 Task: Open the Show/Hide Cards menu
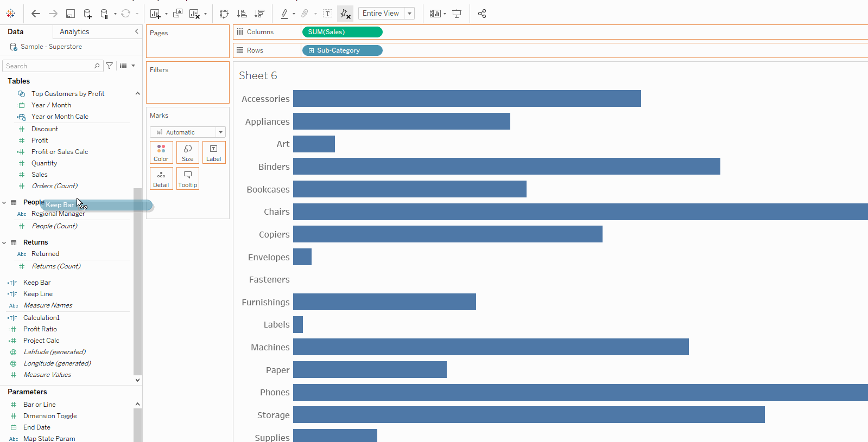click(x=435, y=14)
